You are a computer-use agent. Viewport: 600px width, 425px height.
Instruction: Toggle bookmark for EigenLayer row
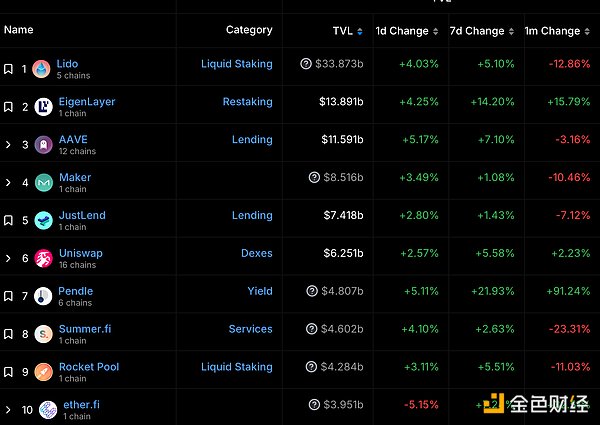coord(8,107)
